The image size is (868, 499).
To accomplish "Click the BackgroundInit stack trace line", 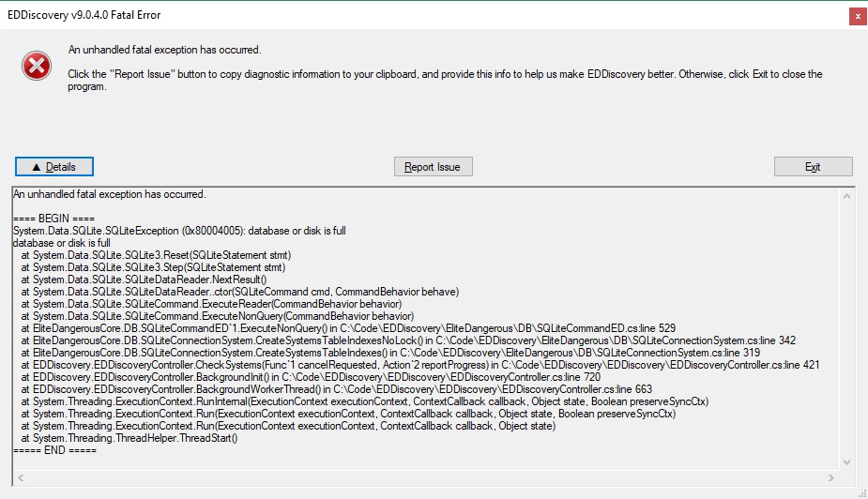I will 311,377.
